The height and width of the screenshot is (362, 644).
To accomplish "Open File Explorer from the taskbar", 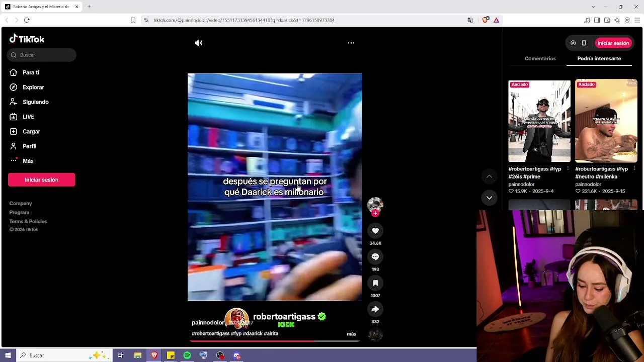I will click(x=137, y=355).
